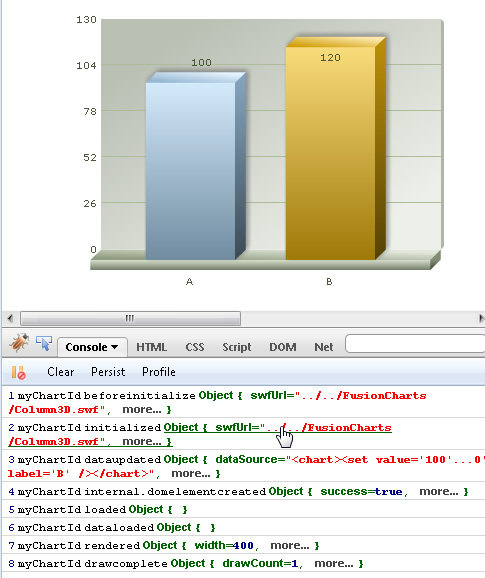Open the DOM panel tab
This screenshot has height=578, width=485.
283,347
